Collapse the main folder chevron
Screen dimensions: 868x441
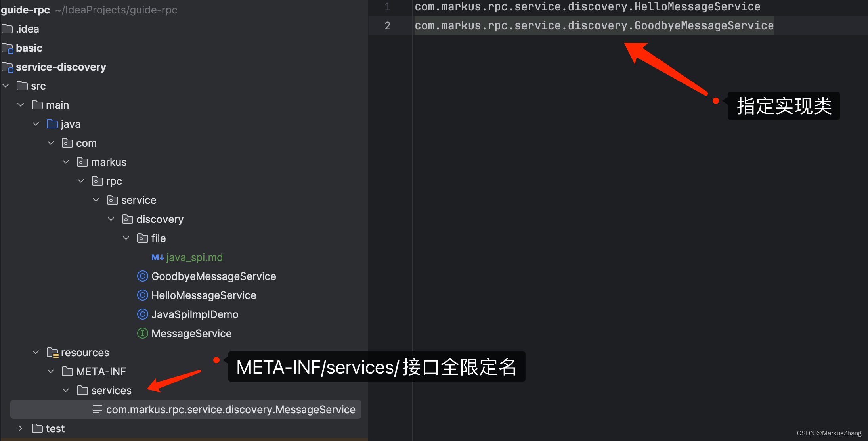click(x=21, y=105)
